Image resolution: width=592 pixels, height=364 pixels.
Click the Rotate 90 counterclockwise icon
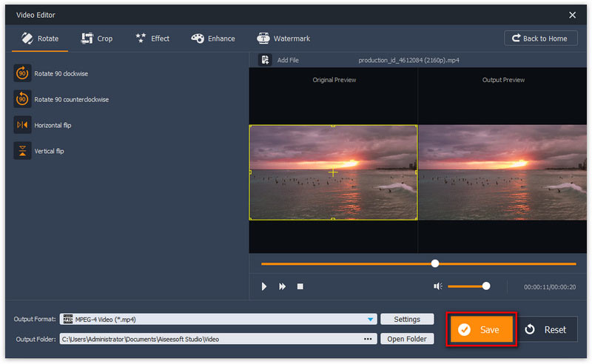22,99
